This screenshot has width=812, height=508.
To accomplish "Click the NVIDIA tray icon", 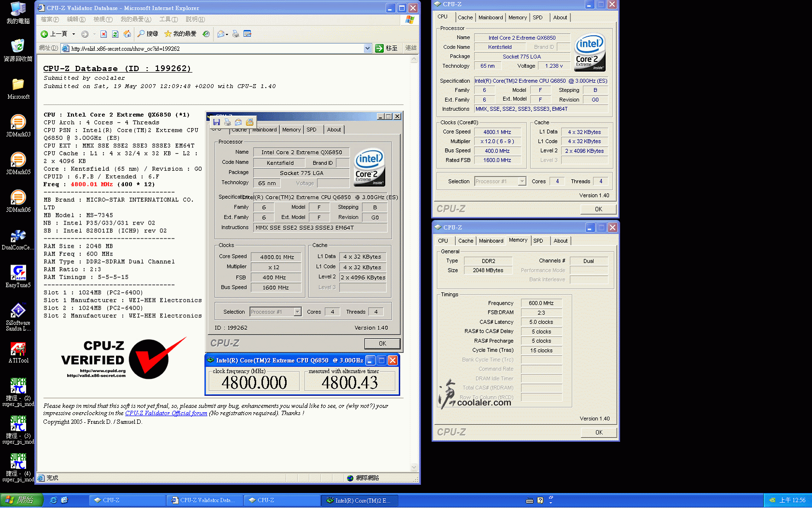I will (x=772, y=500).
